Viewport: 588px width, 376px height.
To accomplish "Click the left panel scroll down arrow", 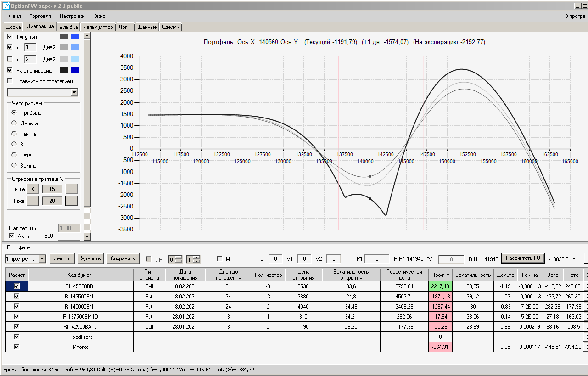I will (87, 236).
